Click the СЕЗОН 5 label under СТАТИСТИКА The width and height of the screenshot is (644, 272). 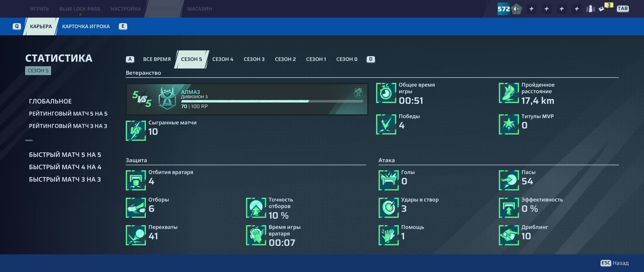pyautogui.click(x=38, y=71)
